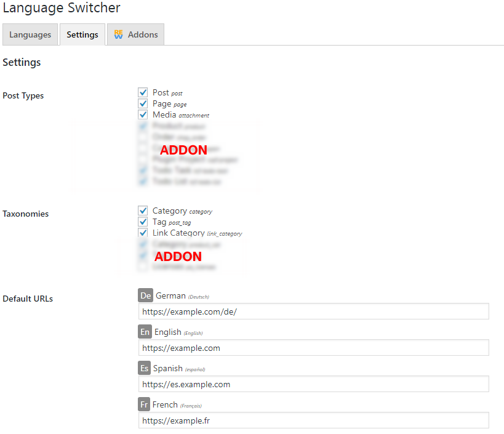The height and width of the screenshot is (434, 504).
Task: Uncheck the Category taxonomy
Action: [143, 210]
